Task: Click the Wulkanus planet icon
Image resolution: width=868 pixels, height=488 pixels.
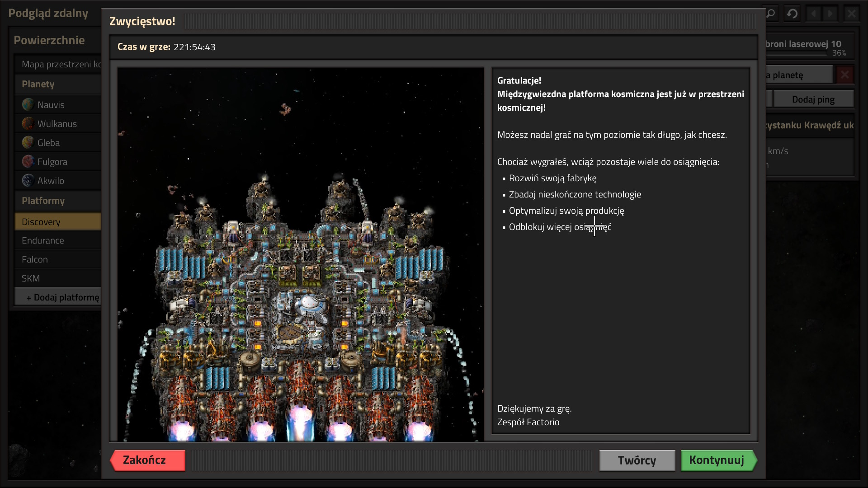Action: tap(28, 124)
